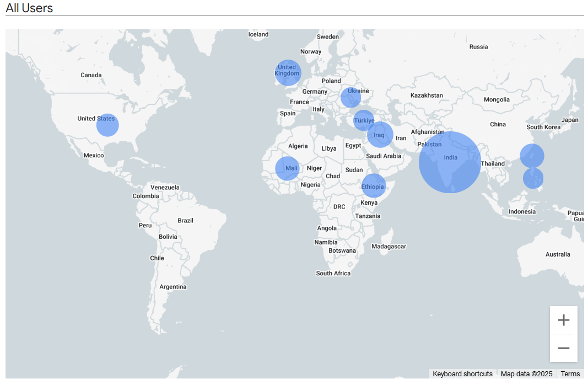Click the Germany label
This screenshot has width=588, height=384.
(x=315, y=92)
